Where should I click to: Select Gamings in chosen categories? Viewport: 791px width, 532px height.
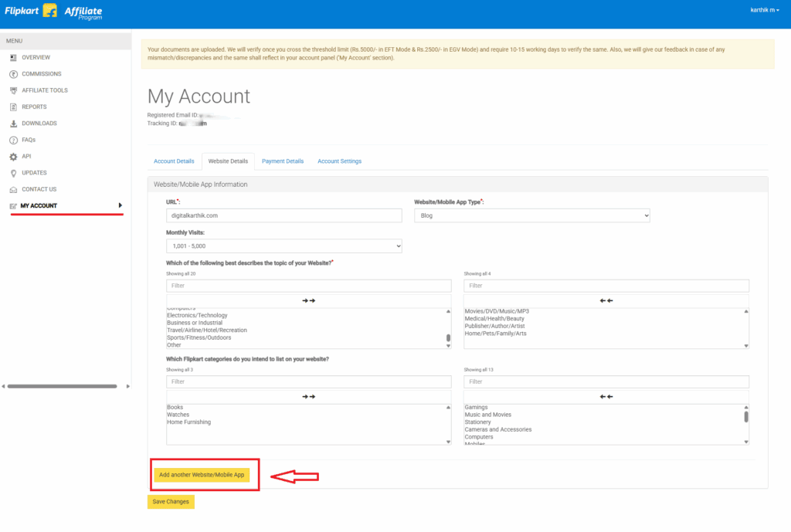(x=476, y=408)
